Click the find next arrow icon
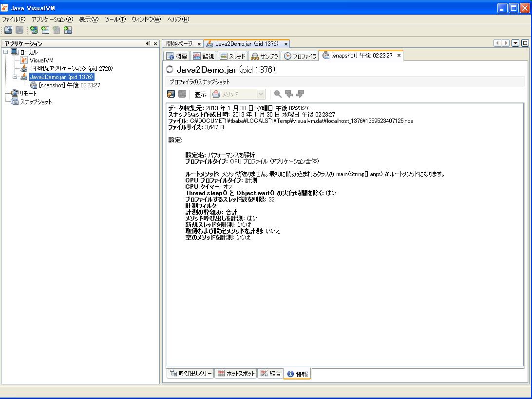This screenshot has width=532, height=399. click(300, 94)
